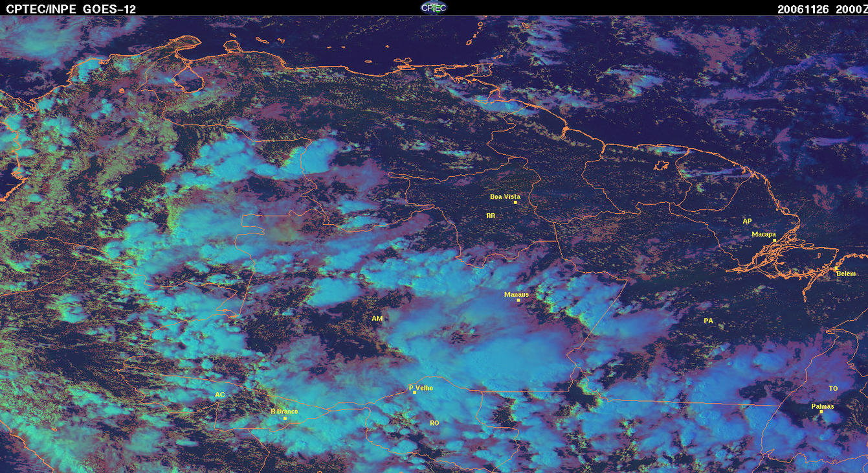Click the Palmas city label

coord(823,406)
